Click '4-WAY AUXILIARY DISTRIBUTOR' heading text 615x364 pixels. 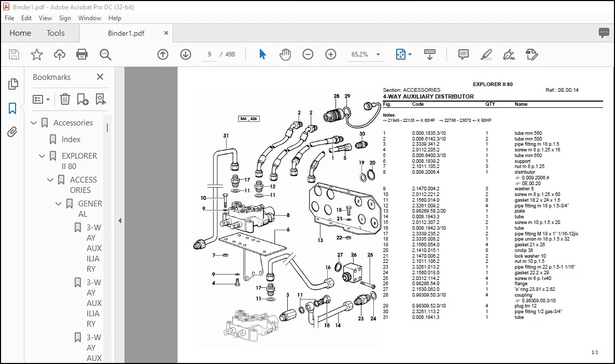point(428,96)
